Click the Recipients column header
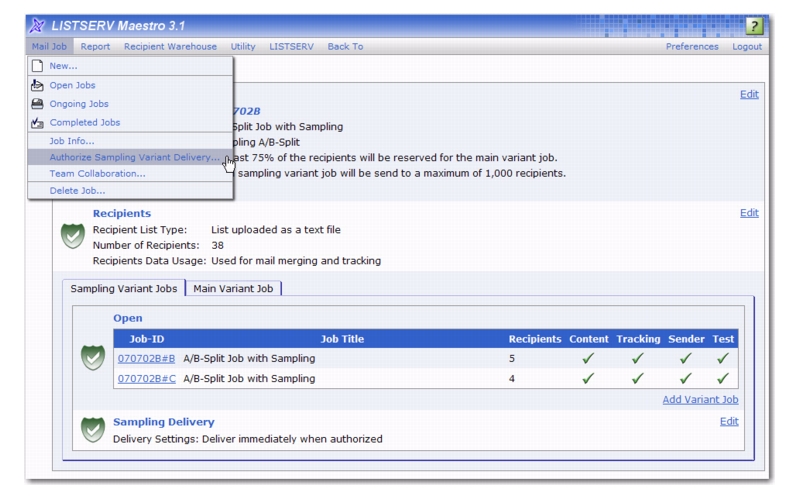796x503 pixels. pyautogui.click(x=535, y=339)
